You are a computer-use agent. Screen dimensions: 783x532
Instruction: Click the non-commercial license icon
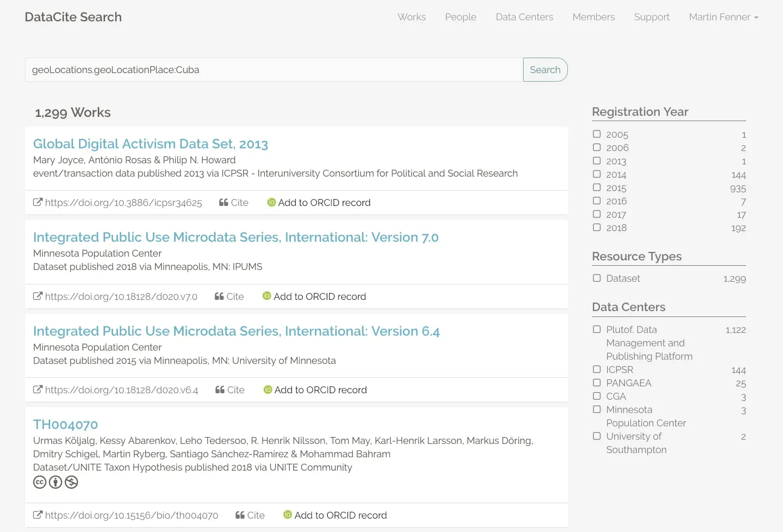click(x=72, y=482)
